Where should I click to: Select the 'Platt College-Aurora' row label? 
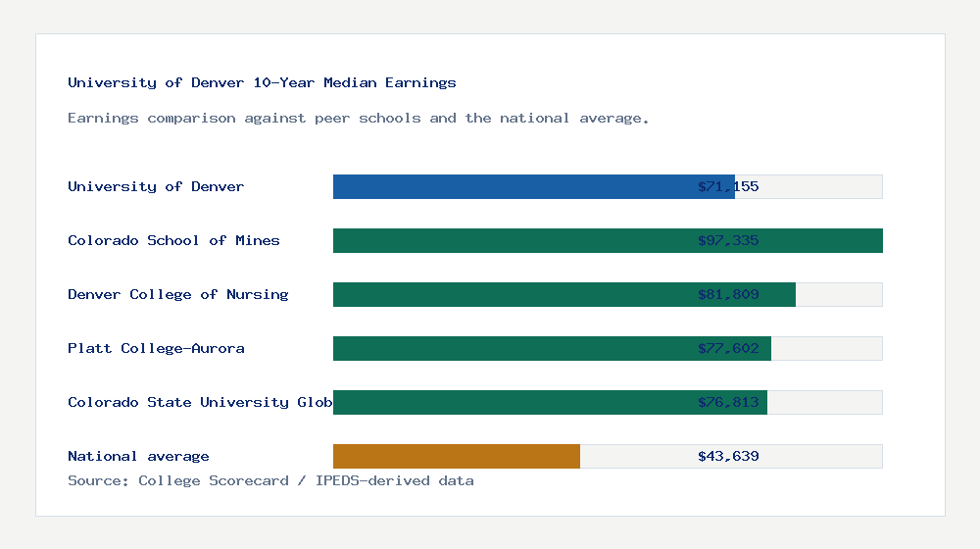[156, 348]
